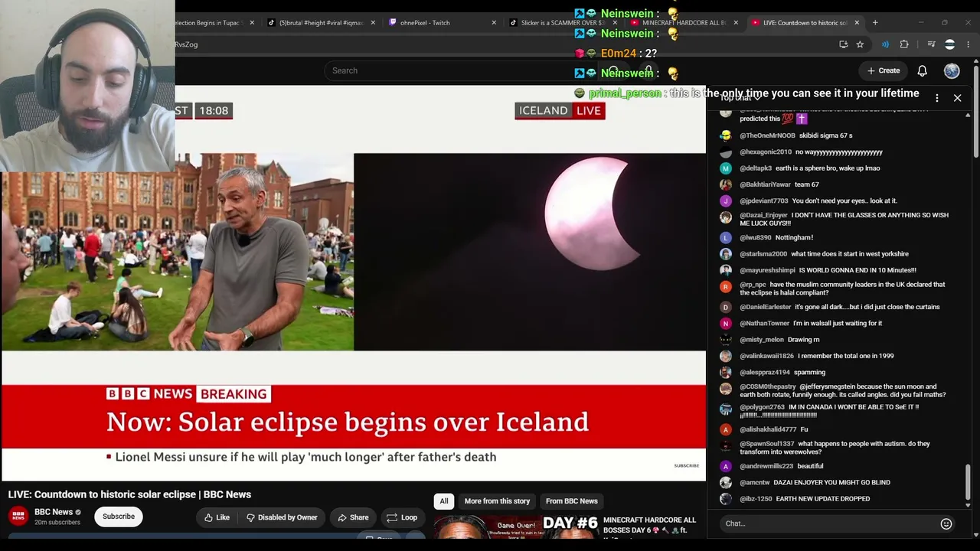
Task: Bookmark this page with the star icon
Action: [860, 44]
